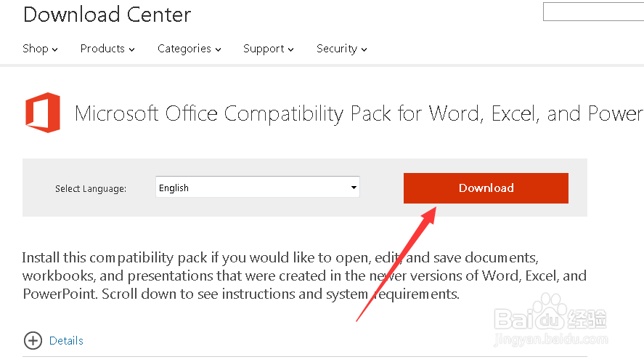
Task: Expand the Support chevron
Action: pos(290,49)
